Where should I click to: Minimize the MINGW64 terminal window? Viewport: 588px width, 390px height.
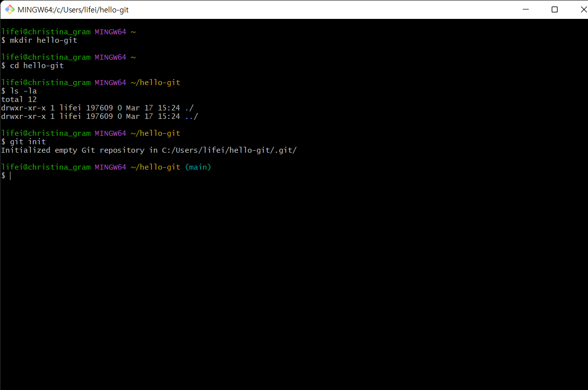(526, 9)
